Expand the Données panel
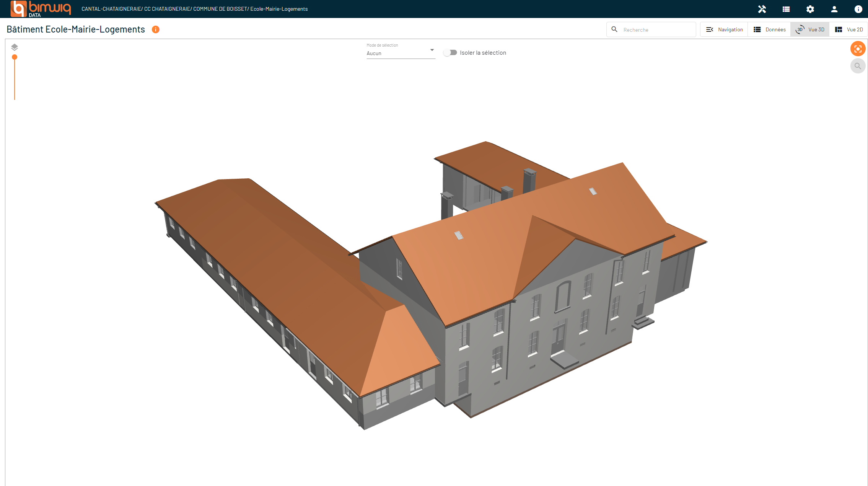Viewport: 868px width, 486px height. point(771,29)
